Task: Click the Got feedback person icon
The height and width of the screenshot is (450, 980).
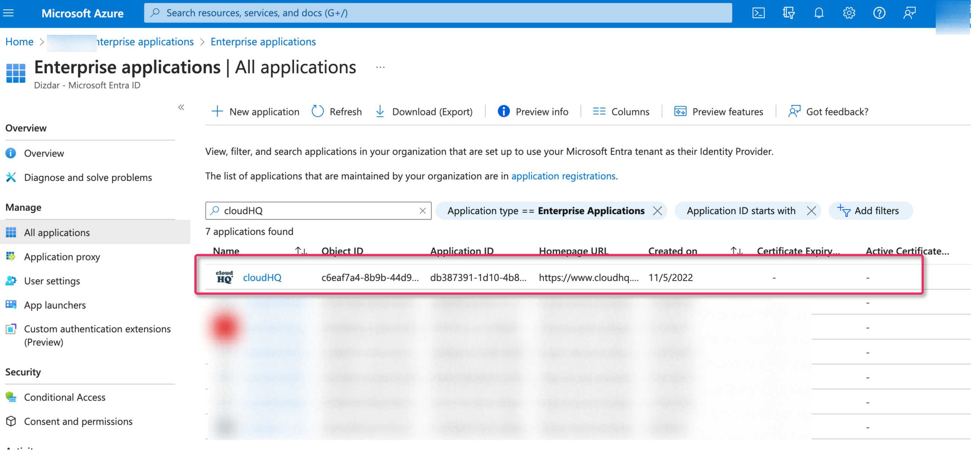Action: click(x=794, y=111)
